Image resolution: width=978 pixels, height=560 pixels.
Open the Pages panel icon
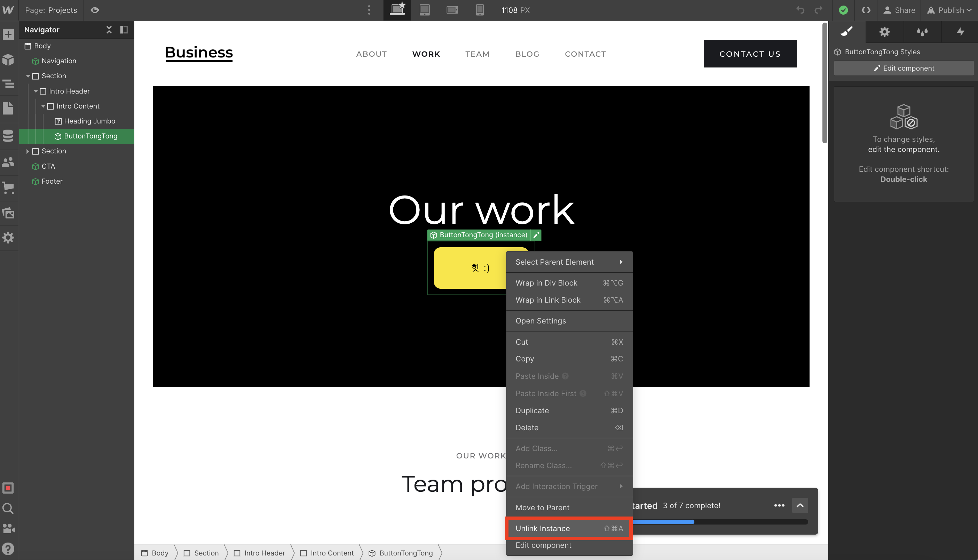click(8, 109)
